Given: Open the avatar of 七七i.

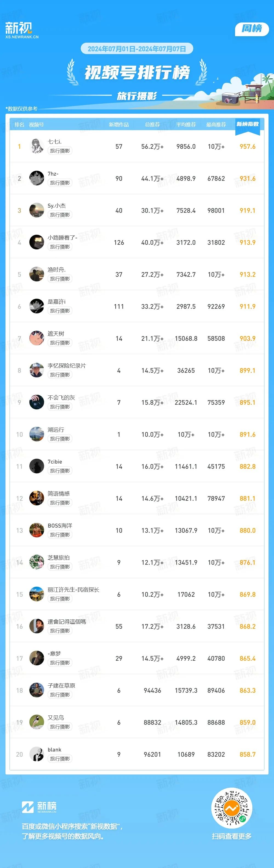Looking at the screenshot, I should point(37,146).
